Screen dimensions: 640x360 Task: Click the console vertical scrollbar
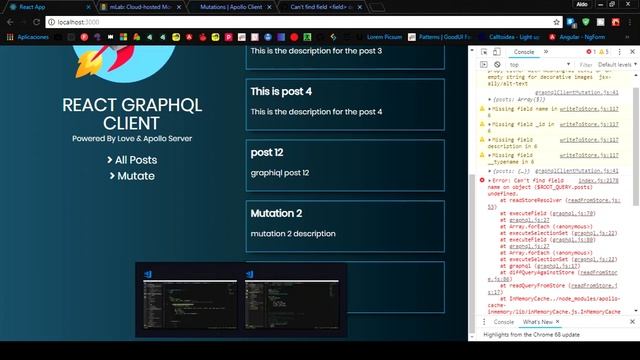point(636,147)
